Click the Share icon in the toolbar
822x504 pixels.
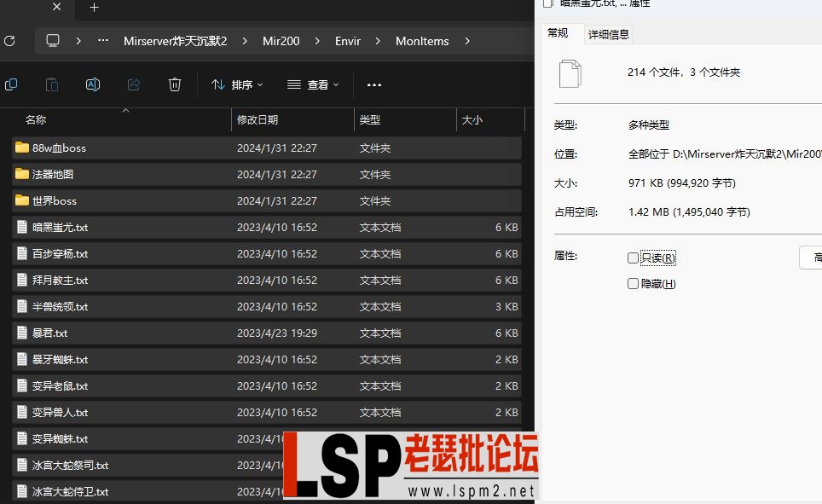[134, 84]
